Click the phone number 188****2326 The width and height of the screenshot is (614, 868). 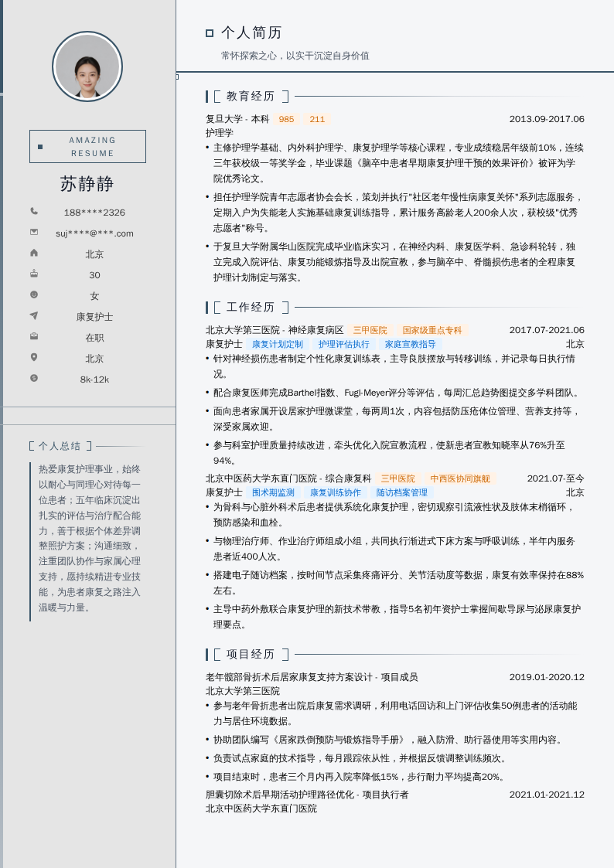pos(94,213)
